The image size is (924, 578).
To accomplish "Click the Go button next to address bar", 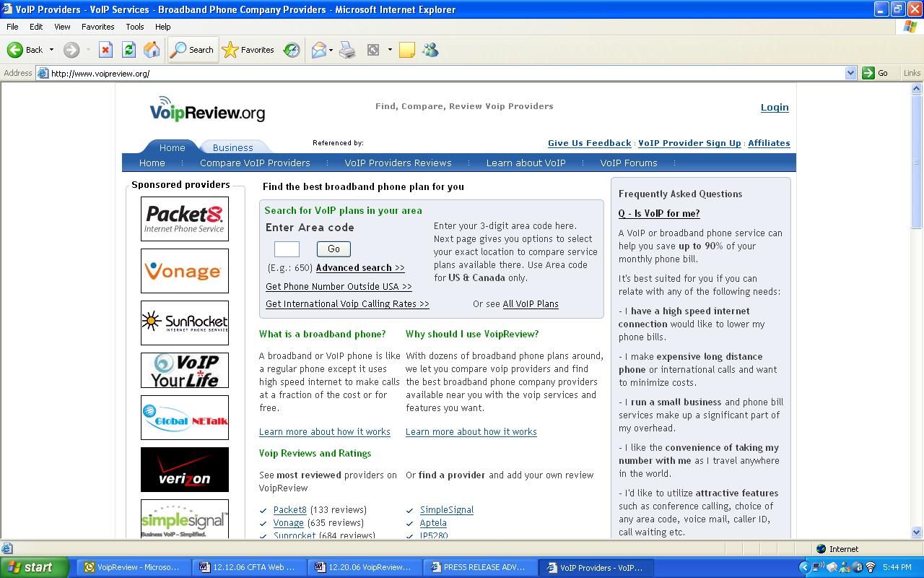I will pyautogui.click(x=876, y=73).
